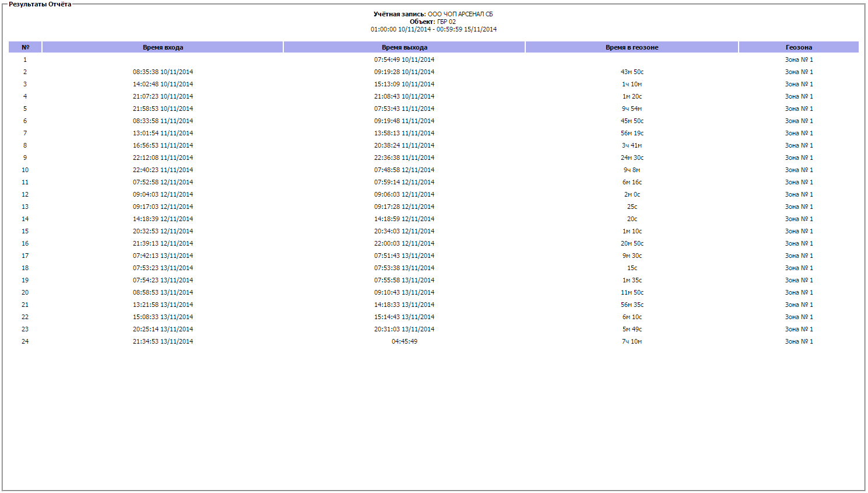Select exit time 22:00:03 12/11/2014
This screenshot has height=493, width=868.
tap(404, 243)
